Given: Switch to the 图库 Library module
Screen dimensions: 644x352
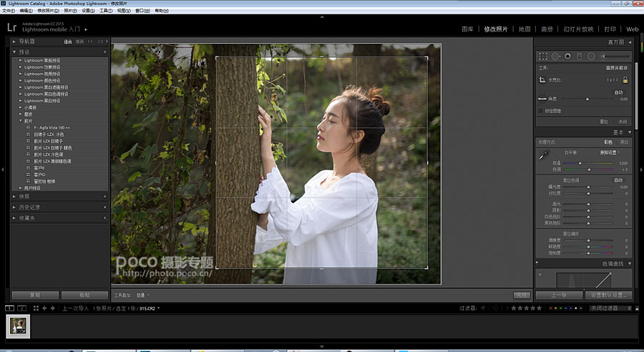Looking at the screenshot, I should tap(467, 29).
